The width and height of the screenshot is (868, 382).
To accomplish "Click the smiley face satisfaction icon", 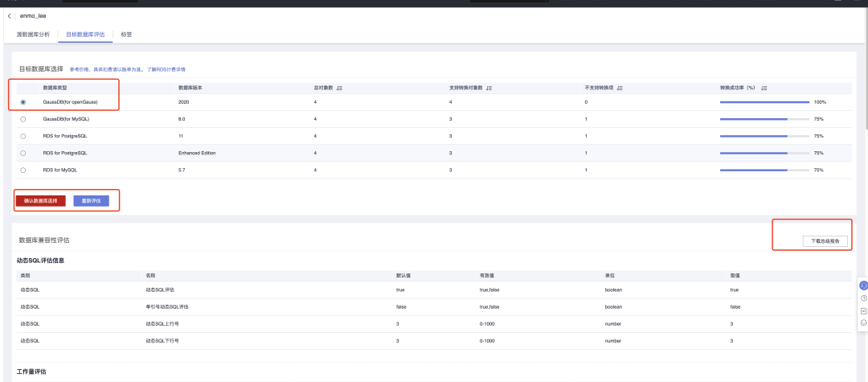I will click(863, 322).
